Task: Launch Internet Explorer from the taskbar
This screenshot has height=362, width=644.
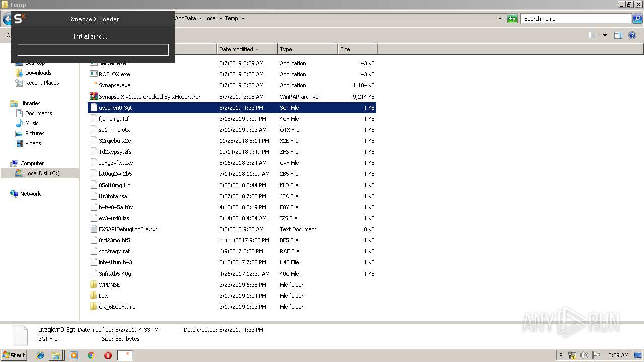Action: tap(41, 355)
